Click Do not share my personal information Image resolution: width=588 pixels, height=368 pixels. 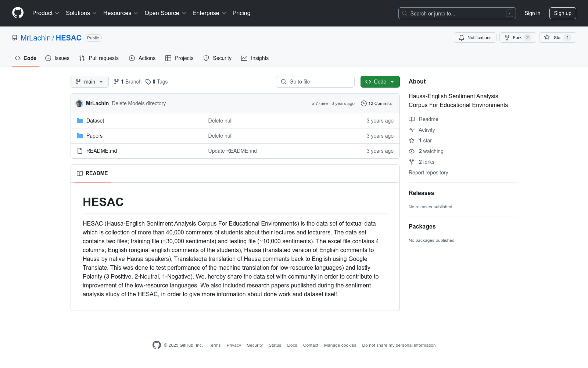click(399, 345)
